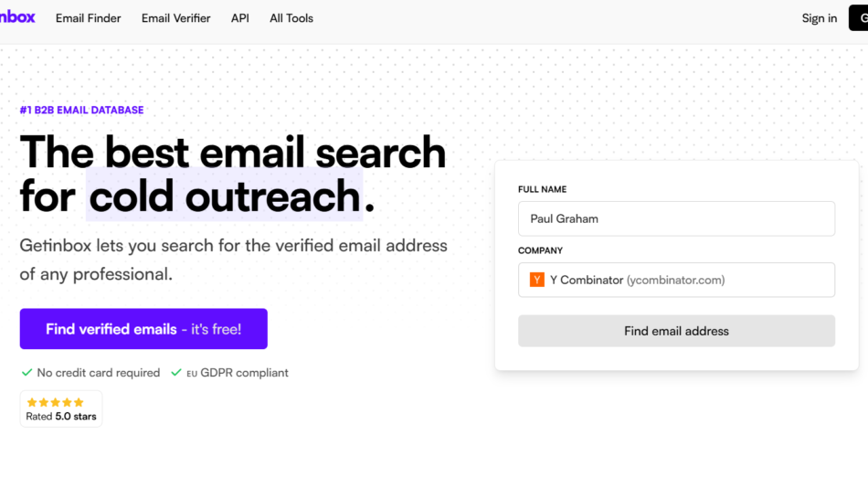The image size is (868, 488).
Task: Click the GDPR compliant text
Action: click(x=244, y=373)
